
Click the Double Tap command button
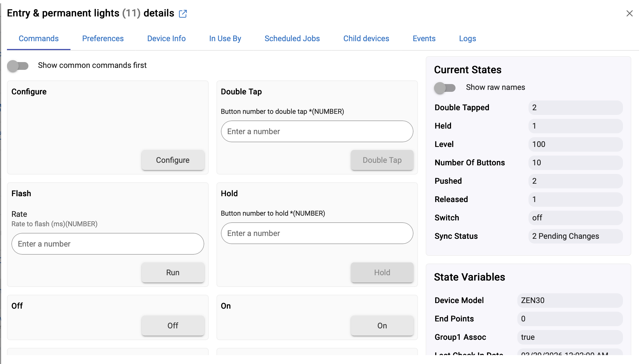pyautogui.click(x=382, y=160)
